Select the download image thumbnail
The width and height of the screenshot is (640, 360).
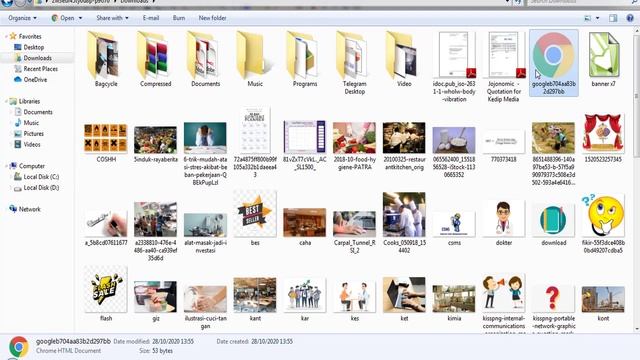point(553,220)
